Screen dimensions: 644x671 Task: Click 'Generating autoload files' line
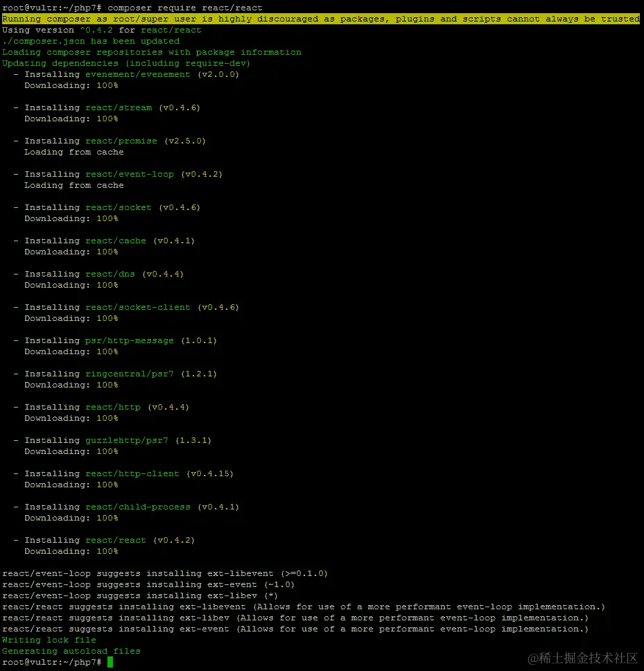71,652
